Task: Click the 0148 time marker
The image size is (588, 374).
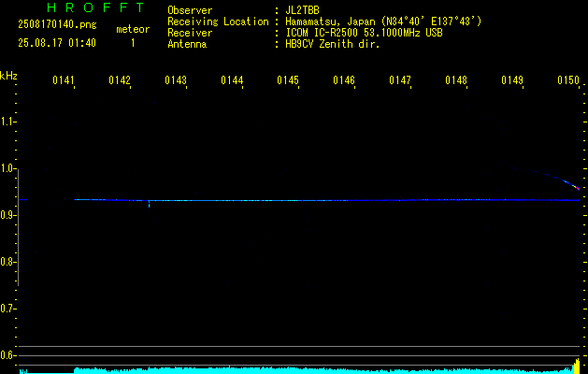Action: (456, 80)
